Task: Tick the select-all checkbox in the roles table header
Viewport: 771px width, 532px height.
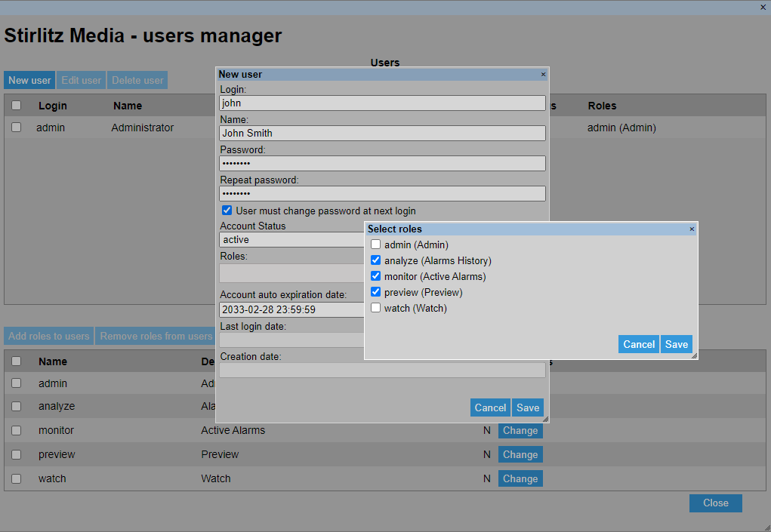Action: click(16, 361)
